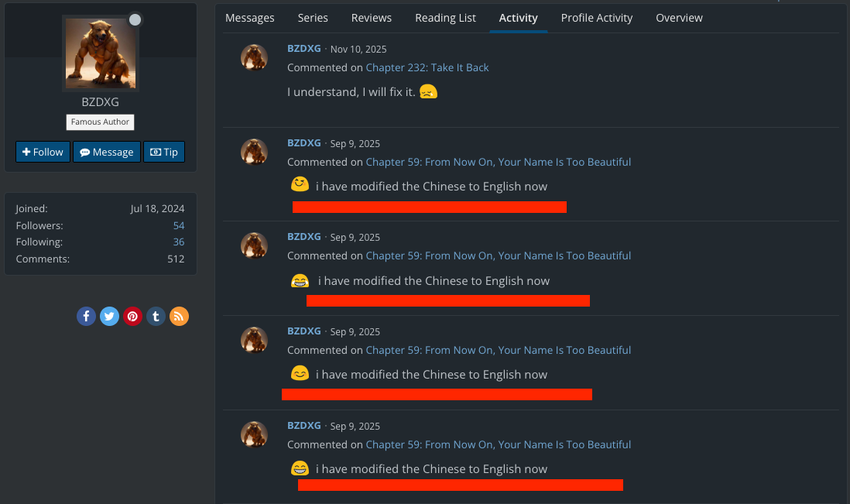850x504 pixels.
Task: Open the Series tab
Action: 313,18
